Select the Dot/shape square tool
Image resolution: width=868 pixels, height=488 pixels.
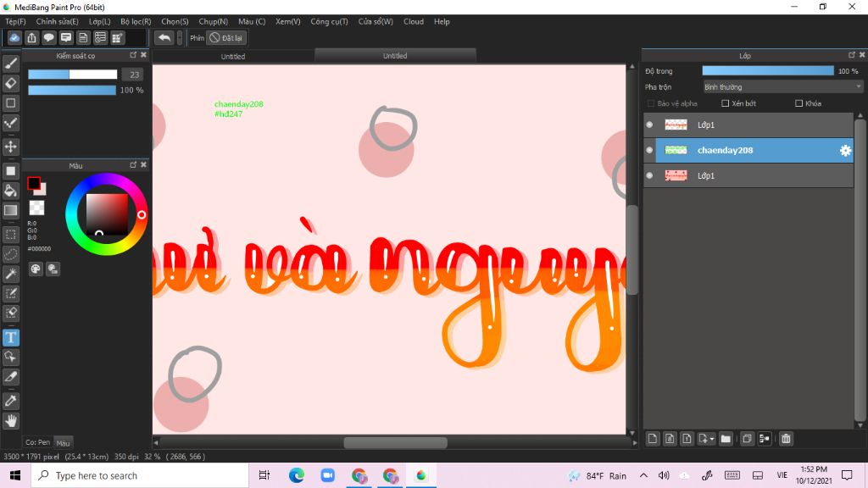(x=10, y=103)
